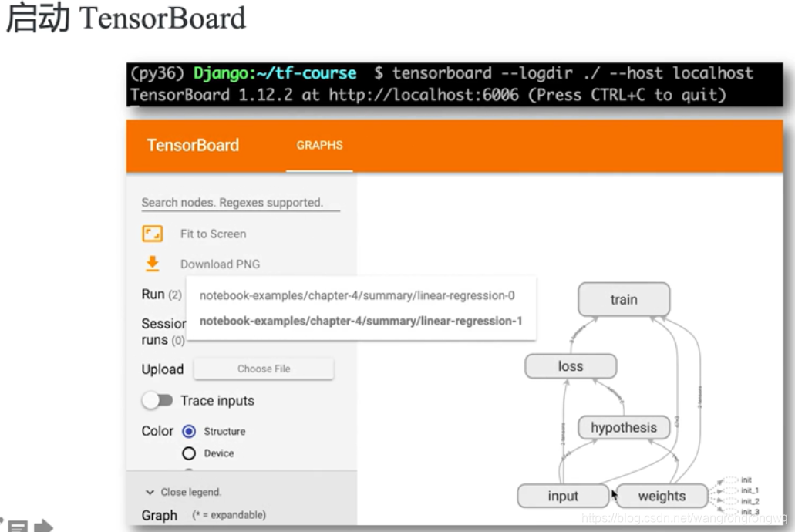Viewport: 795px width, 532px height.
Task: Click the Graph (* = expandable) legend heading
Action: (204, 515)
